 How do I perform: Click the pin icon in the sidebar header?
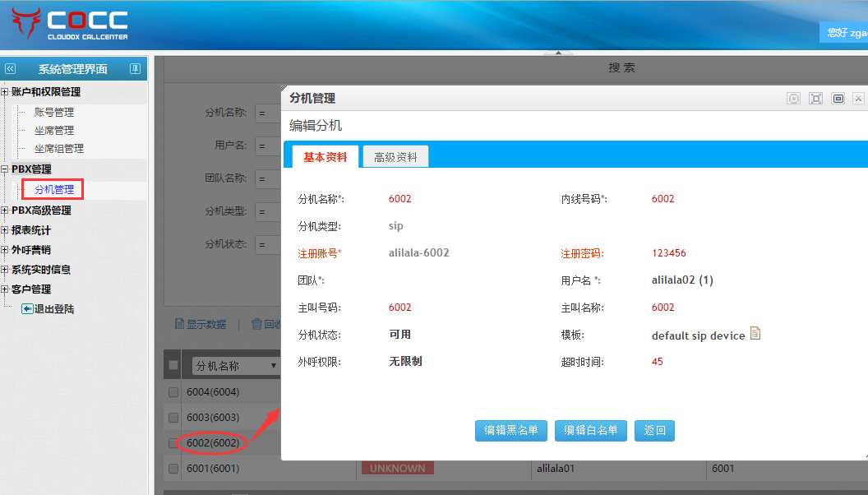[135, 69]
